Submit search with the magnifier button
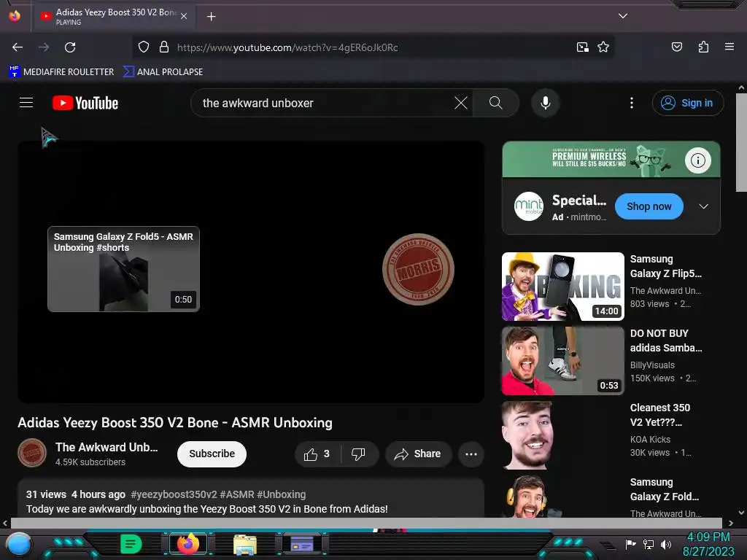The height and width of the screenshot is (560, 747). tap(495, 103)
